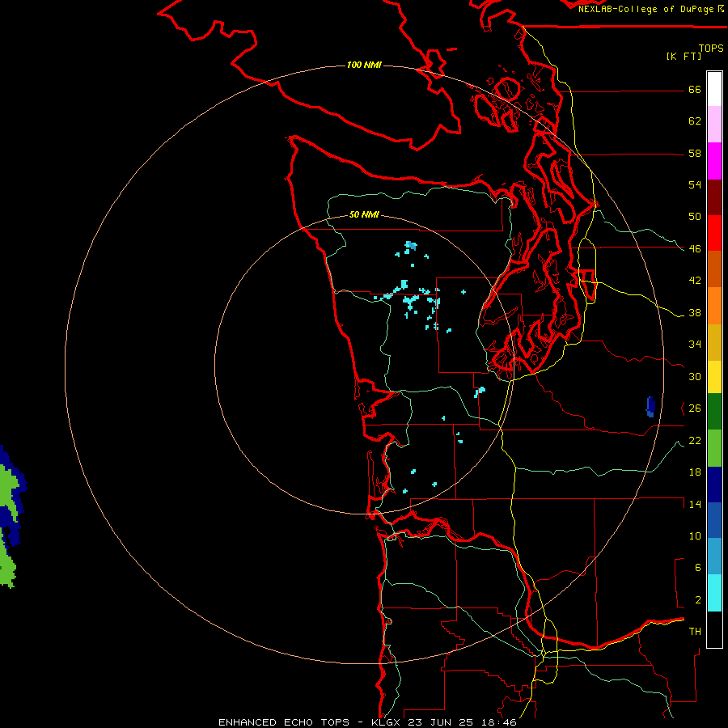Pick the light blue legend swatch
The image size is (728, 728).
coord(714,557)
